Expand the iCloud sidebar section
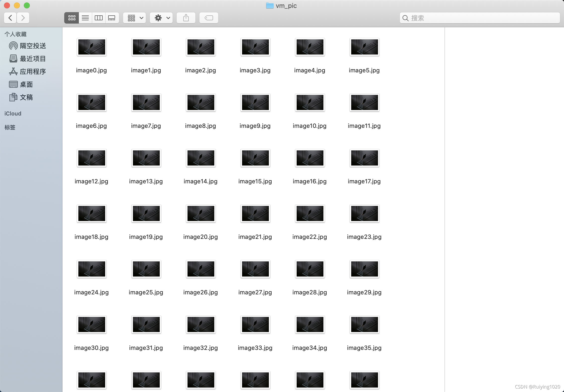This screenshot has width=564, height=392. click(13, 113)
